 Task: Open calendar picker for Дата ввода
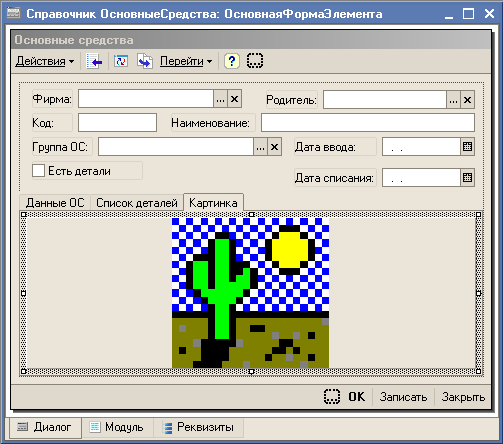467,147
